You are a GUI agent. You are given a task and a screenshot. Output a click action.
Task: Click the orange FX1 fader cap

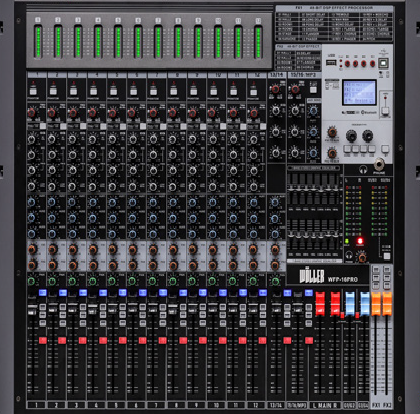pyautogui.click(x=376, y=304)
